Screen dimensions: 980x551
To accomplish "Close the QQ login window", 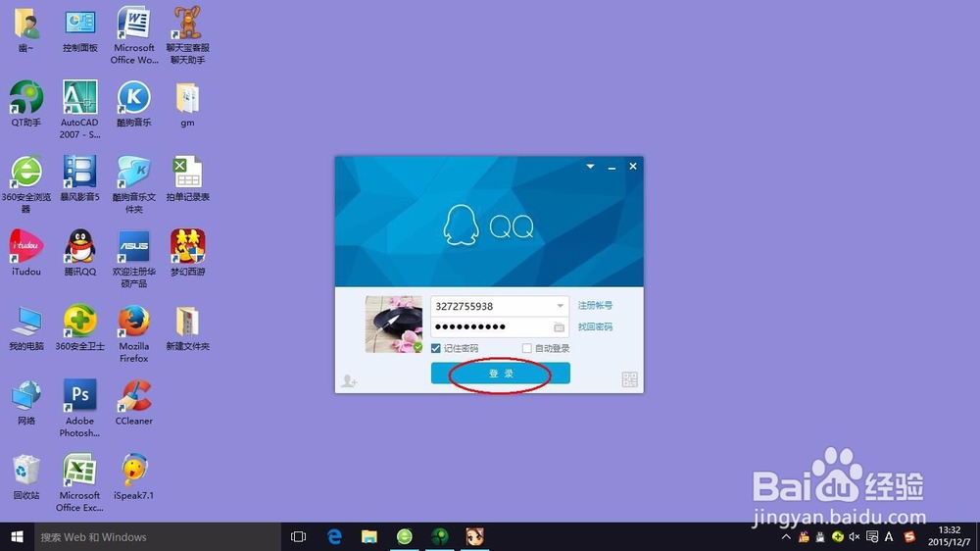I will pyautogui.click(x=633, y=166).
